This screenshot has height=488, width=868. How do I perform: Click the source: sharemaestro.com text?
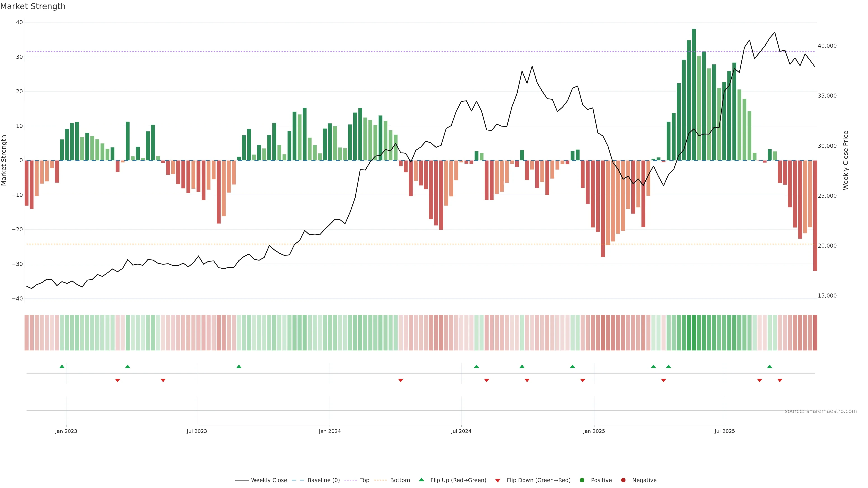821,411
